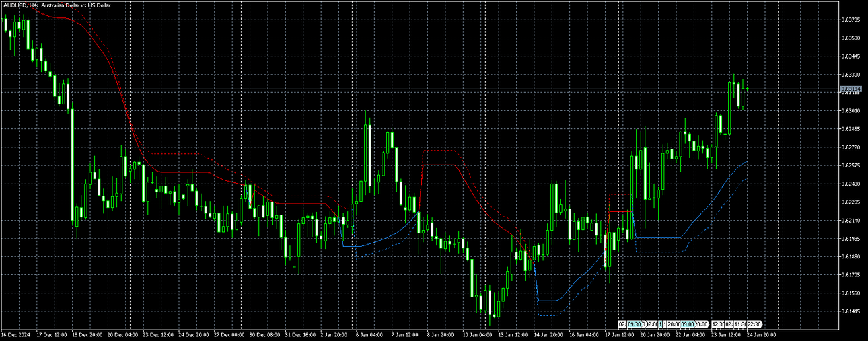
Task: Click the AUDUSD, H4 chart title text
Action: coord(55,5)
